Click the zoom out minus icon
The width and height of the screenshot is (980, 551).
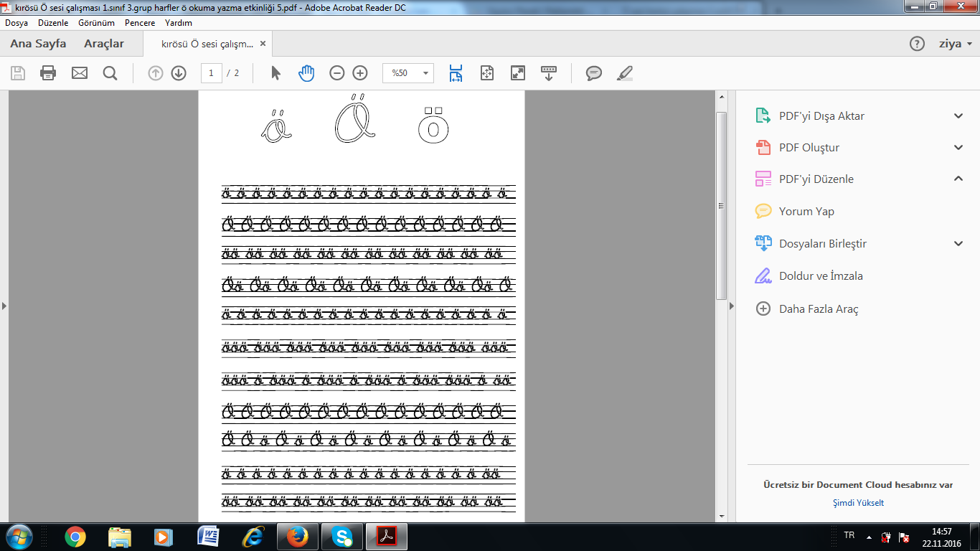(x=336, y=73)
